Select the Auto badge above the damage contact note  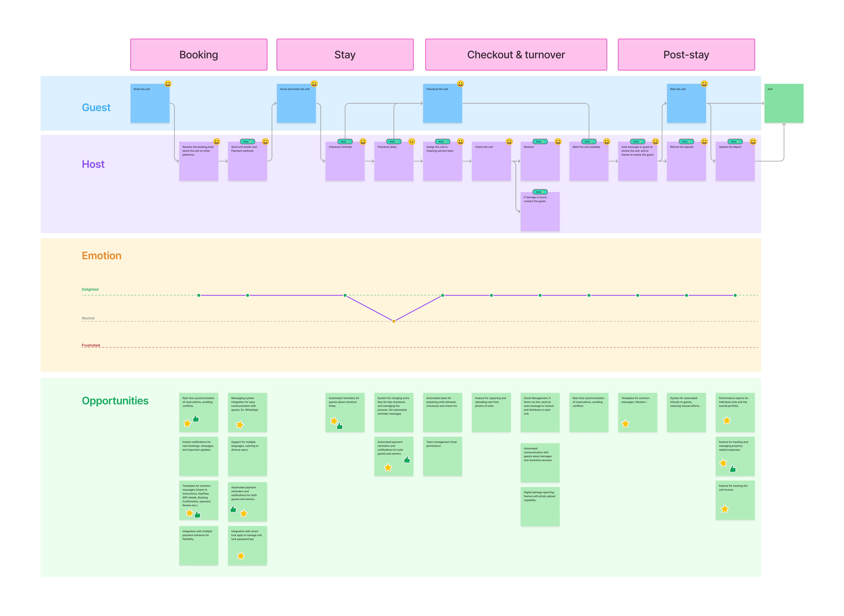(x=540, y=192)
